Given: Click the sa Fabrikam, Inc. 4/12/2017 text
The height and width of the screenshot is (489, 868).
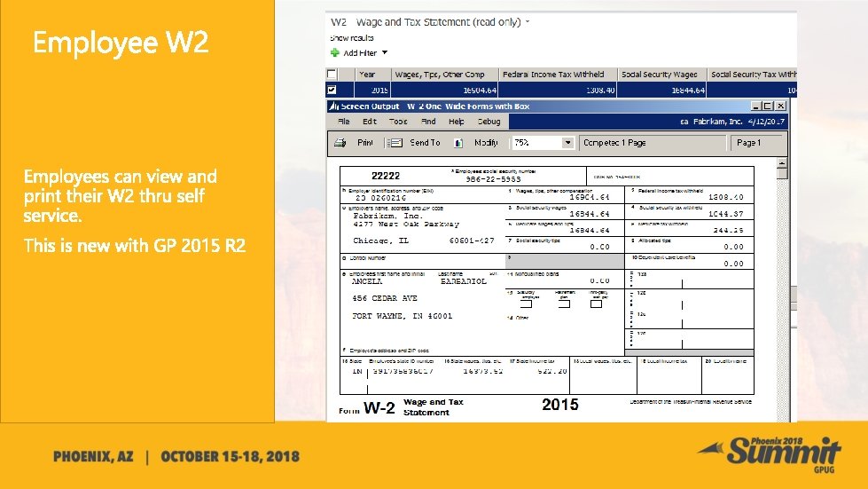Looking at the screenshot, I should pyautogui.click(x=732, y=122).
